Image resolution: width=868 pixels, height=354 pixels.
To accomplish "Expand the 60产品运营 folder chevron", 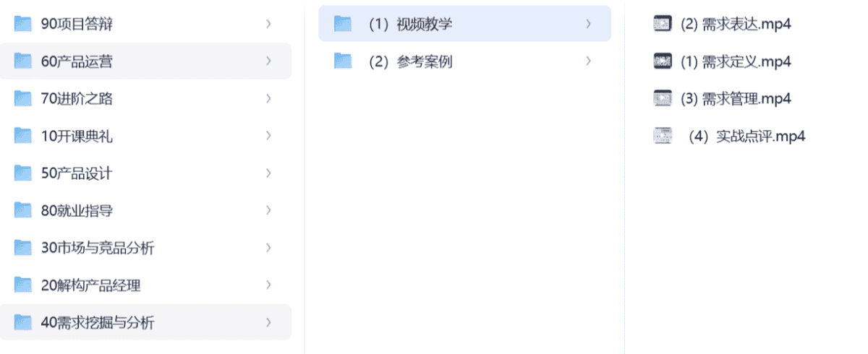I will pyautogui.click(x=268, y=61).
